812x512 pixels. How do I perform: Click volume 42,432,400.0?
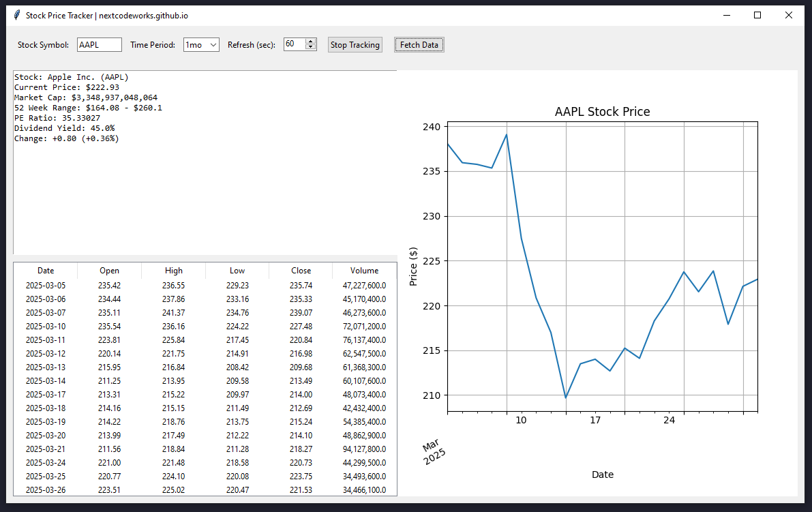coord(365,408)
